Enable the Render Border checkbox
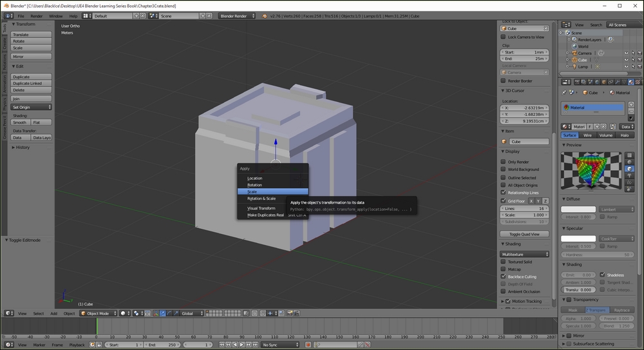Screen dimensions: 644x350 (503, 81)
